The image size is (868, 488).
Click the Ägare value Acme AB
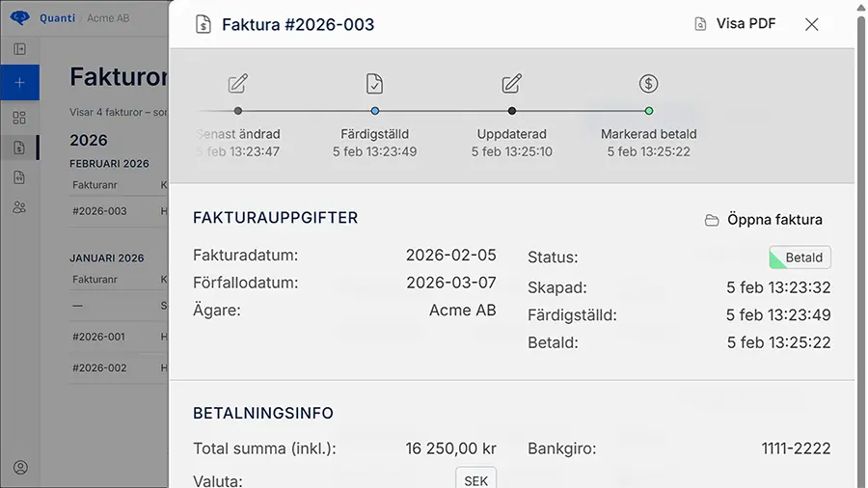(463, 311)
